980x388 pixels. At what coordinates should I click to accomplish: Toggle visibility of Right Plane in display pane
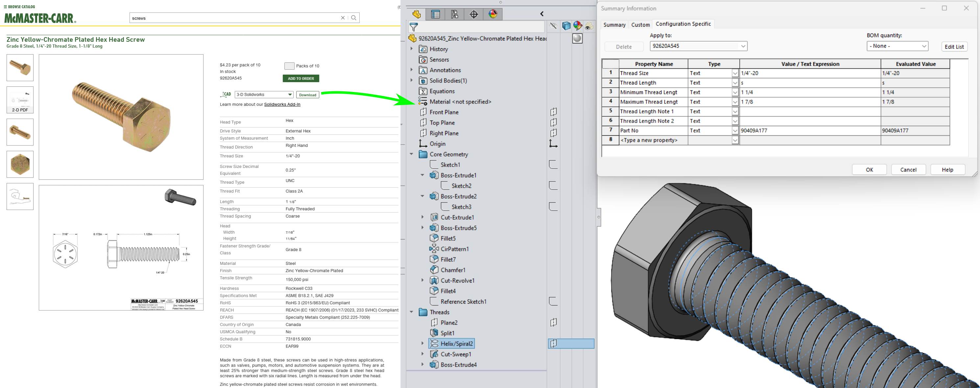554,133
